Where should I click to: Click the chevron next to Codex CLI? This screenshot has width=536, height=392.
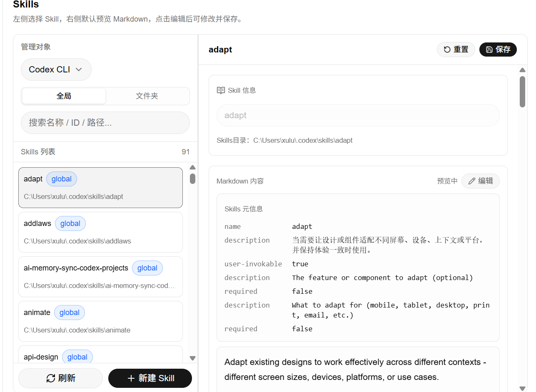[78, 69]
